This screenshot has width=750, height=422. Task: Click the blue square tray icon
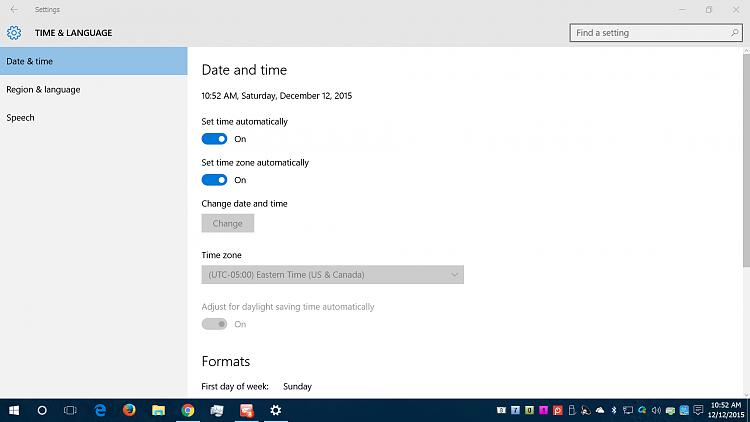pos(684,410)
